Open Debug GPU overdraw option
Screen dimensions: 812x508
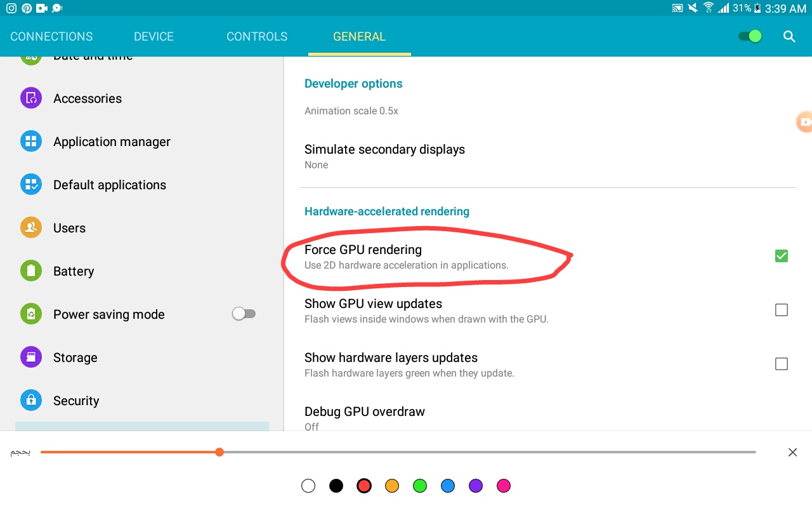click(x=547, y=418)
